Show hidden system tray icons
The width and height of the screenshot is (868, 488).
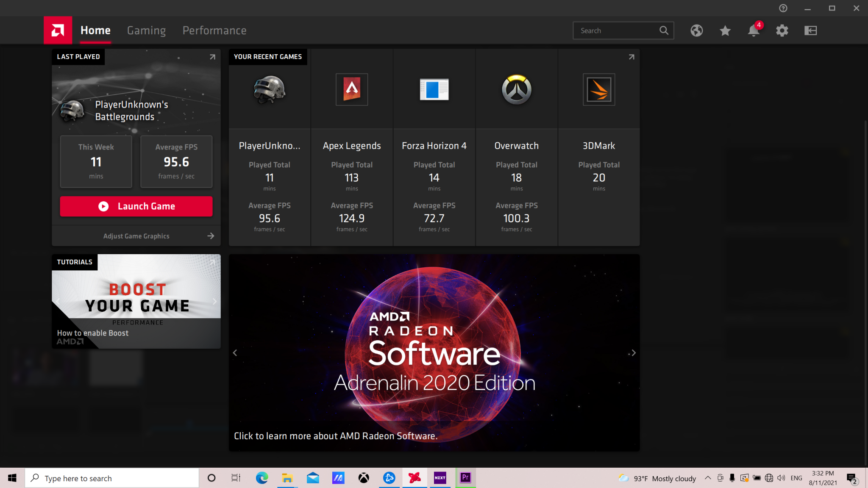point(708,478)
